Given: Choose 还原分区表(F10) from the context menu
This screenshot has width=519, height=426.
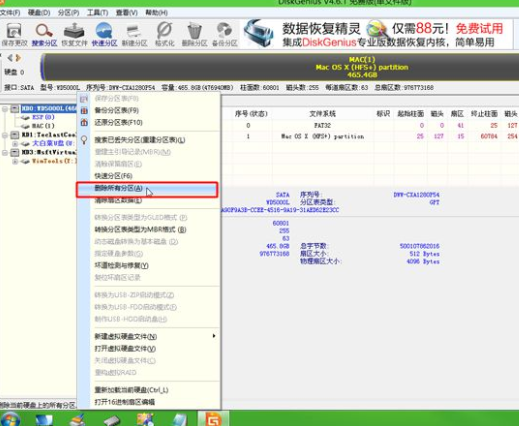Looking at the screenshot, I should tap(119, 122).
